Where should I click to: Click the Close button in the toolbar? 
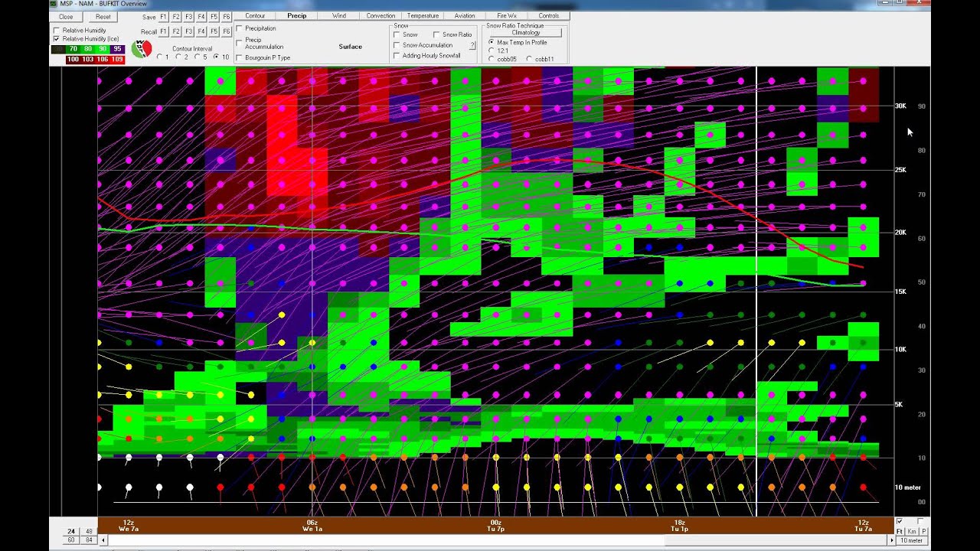[66, 17]
